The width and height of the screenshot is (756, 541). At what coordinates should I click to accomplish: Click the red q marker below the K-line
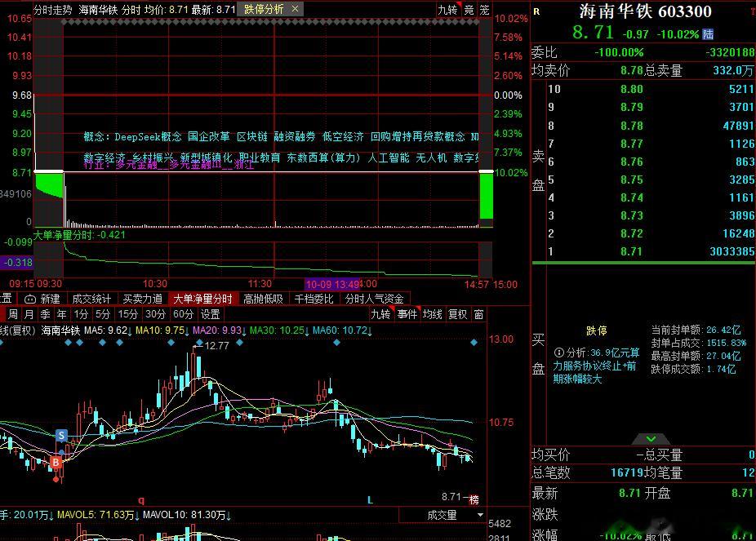(x=141, y=500)
